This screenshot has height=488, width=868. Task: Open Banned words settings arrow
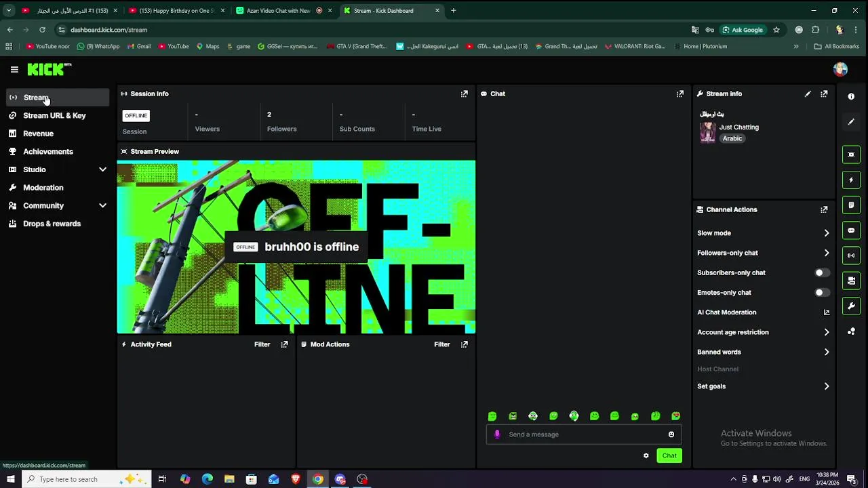pyautogui.click(x=826, y=352)
